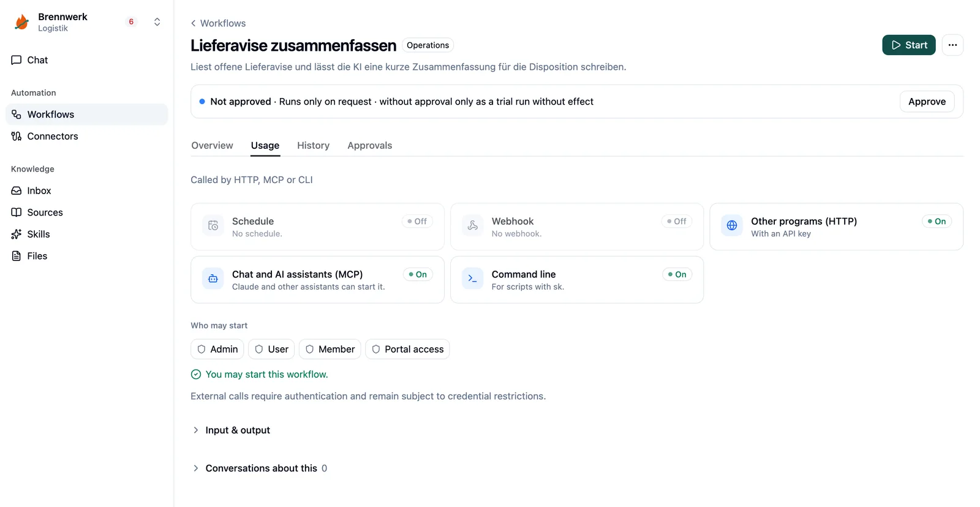Click the blue Not approved status dot

click(x=202, y=102)
